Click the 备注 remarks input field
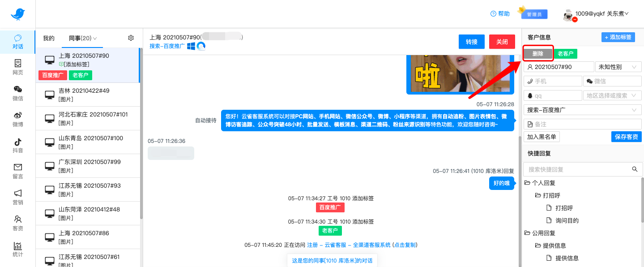The width and height of the screenshot is (644, 267). [x=582, y=124]
